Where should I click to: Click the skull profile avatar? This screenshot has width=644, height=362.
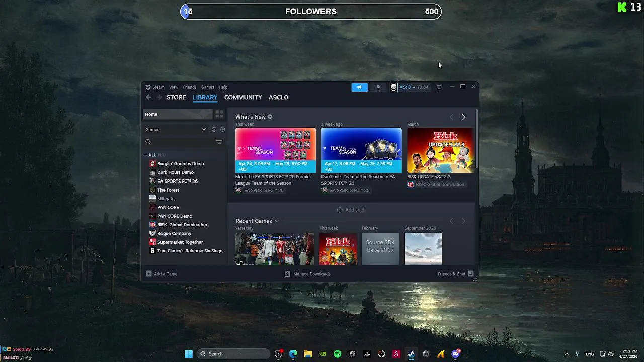point(394,87)
